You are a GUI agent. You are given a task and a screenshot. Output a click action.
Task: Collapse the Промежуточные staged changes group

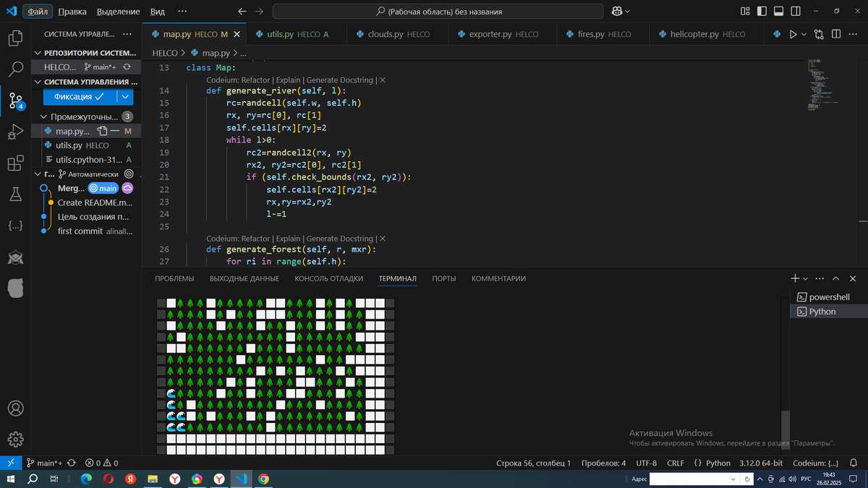point(45,116)
